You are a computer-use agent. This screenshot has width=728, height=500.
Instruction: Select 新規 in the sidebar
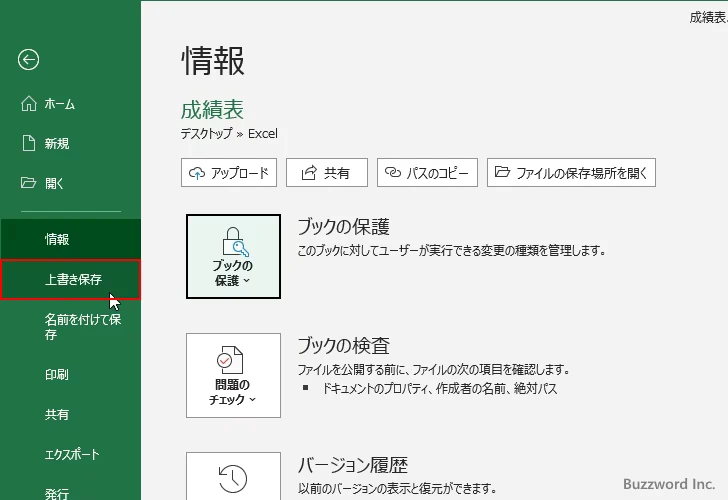pos(71,143)
